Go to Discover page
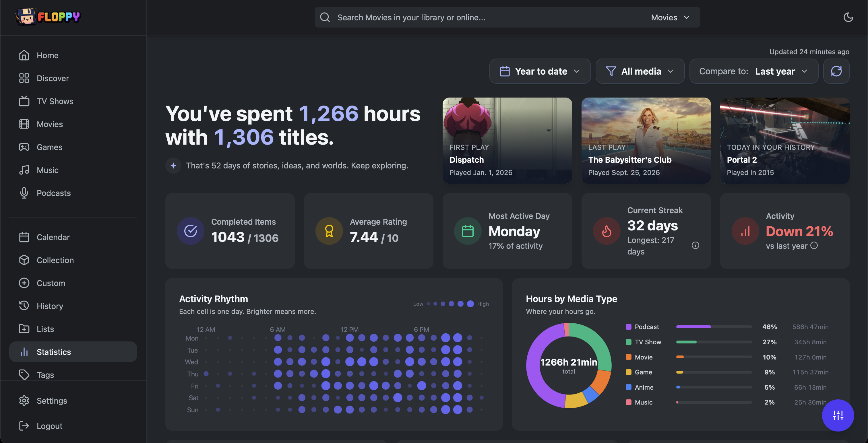 click(73, 78)
